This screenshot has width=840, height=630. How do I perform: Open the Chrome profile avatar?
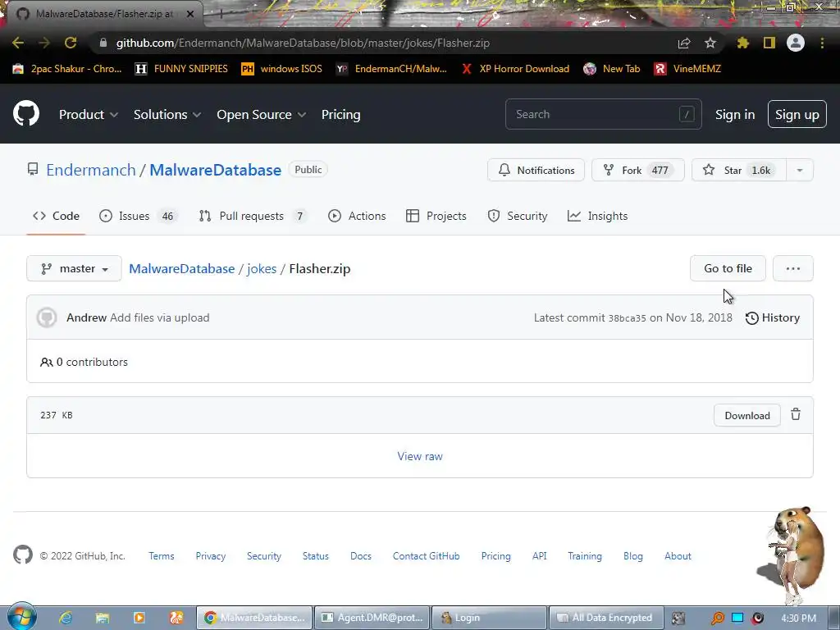(x=796, y=43)
